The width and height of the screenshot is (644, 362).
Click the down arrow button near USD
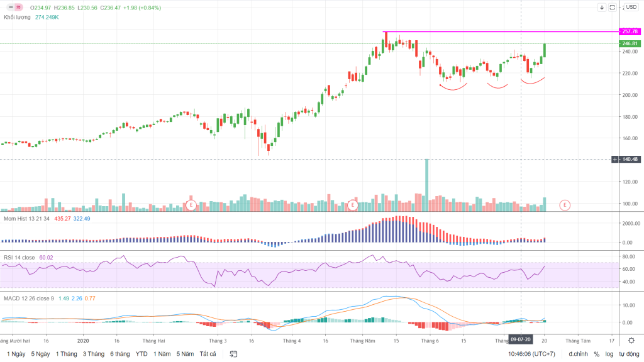point(602,8)
